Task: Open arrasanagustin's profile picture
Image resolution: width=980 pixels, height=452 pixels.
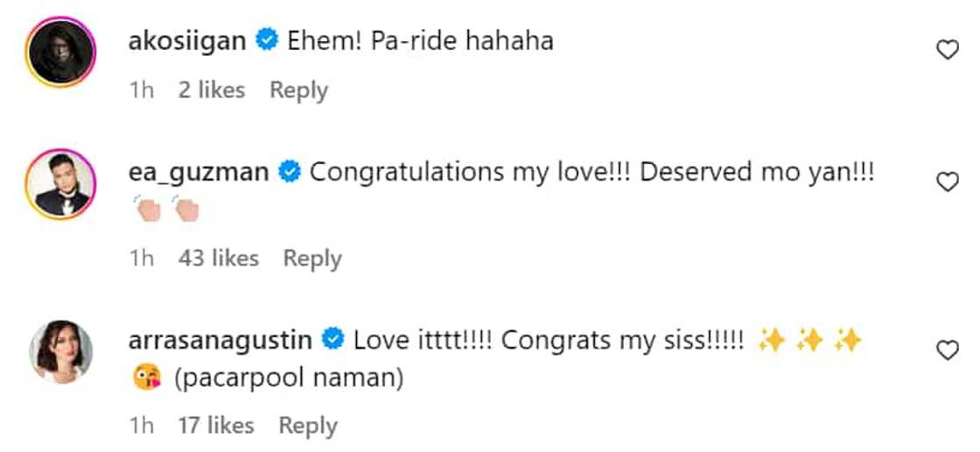Action: pos(61,351)
